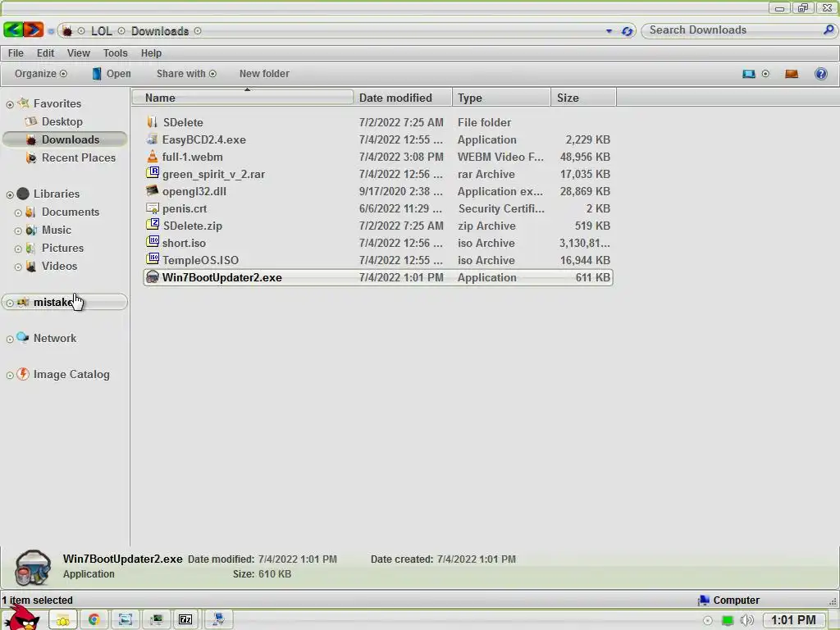Viewport: 840px width, 630px height.
Task: Open the Help question mark icon
Action: (x=820, y=74)
